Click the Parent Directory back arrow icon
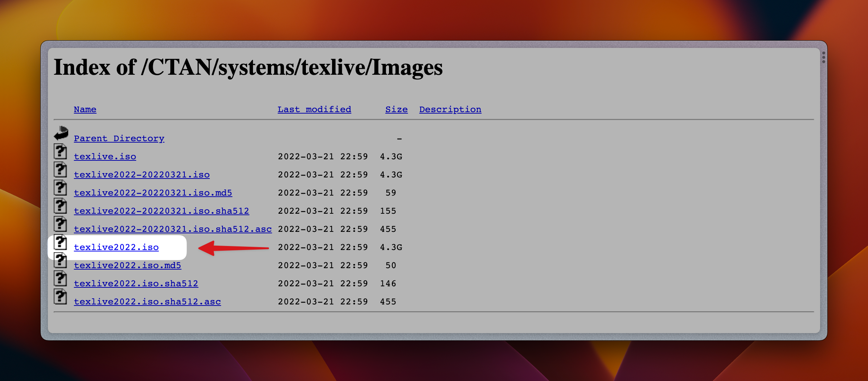This screenshot has width=868, height=381. tap(61, 133)
